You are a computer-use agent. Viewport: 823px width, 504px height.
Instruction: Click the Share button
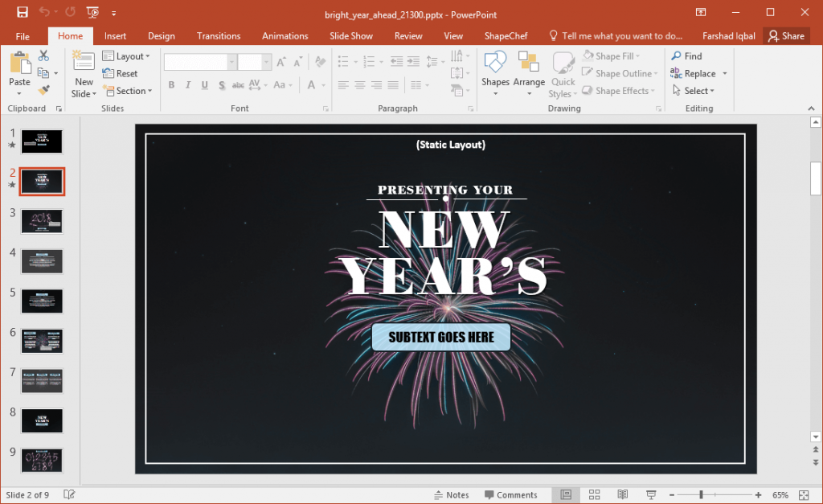(x=786, y=35)
